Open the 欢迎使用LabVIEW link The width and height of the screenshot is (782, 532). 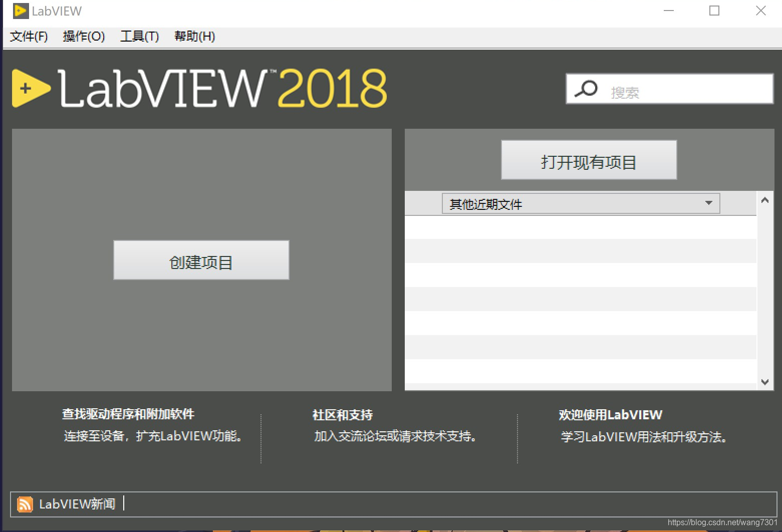(x=611, y=415)
